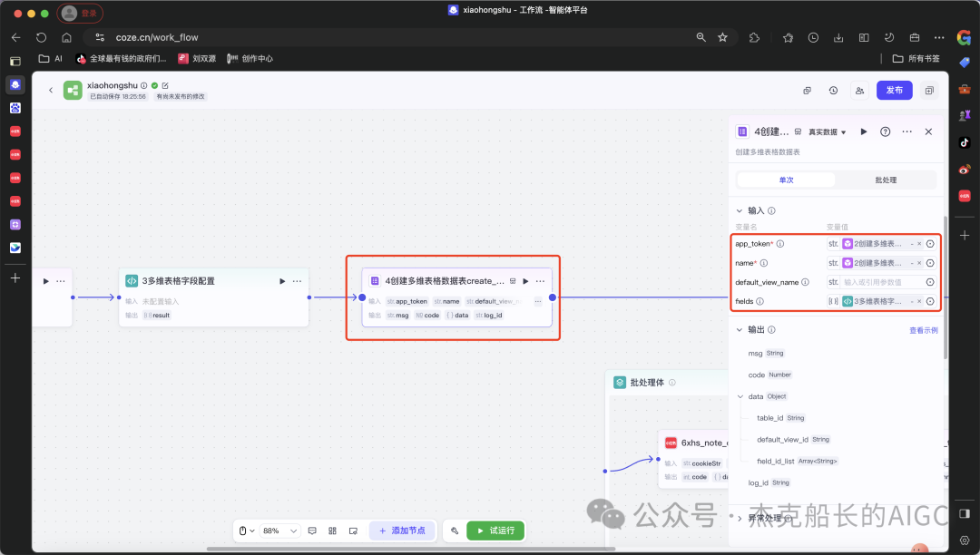
Task: Remove the fields referenced value
Action: pyautogui.click(x=918, y=302)
